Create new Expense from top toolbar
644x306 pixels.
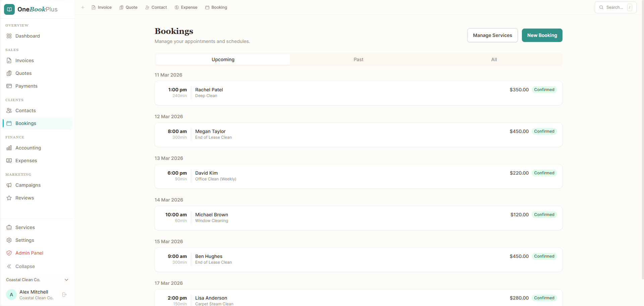(x=186, y=7)
